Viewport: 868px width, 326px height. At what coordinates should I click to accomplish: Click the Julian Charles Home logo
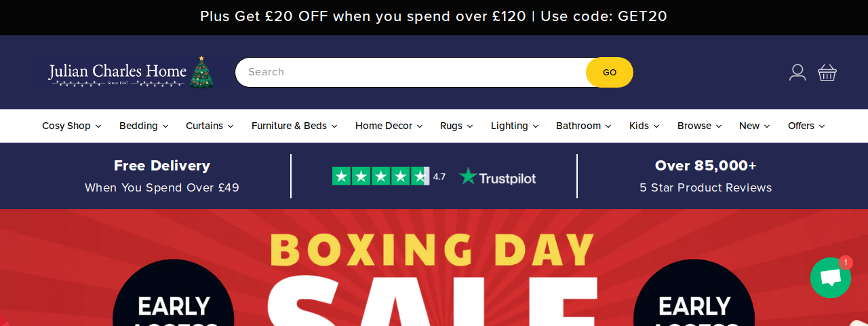[131, 73]
